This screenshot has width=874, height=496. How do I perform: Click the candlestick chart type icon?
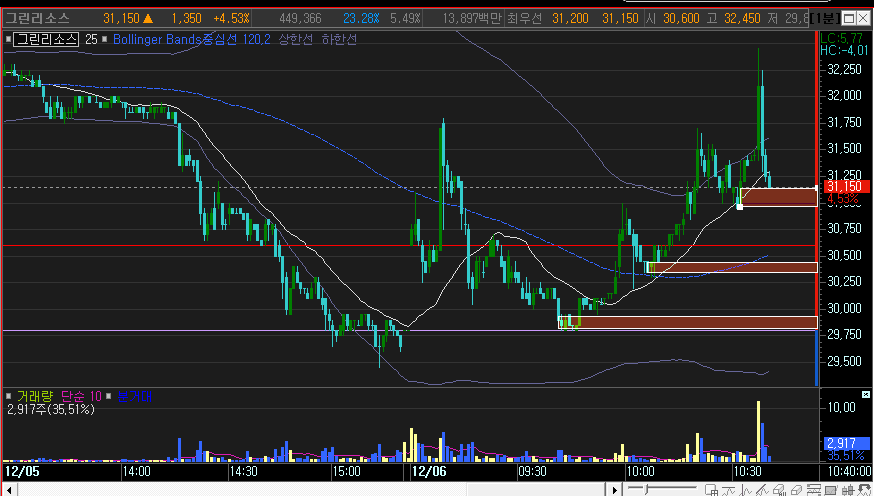click(848, 490)
